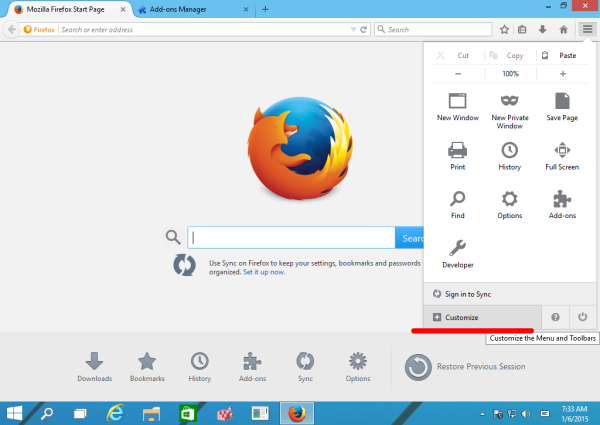The height and width of the screenshot is (425, 600).
Task: Show hidden system tray icons
Action: [x=483, y=414]
